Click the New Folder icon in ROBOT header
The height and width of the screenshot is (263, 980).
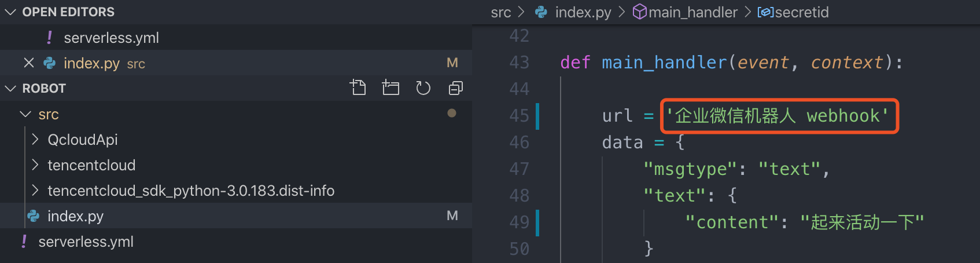(390, 88)
